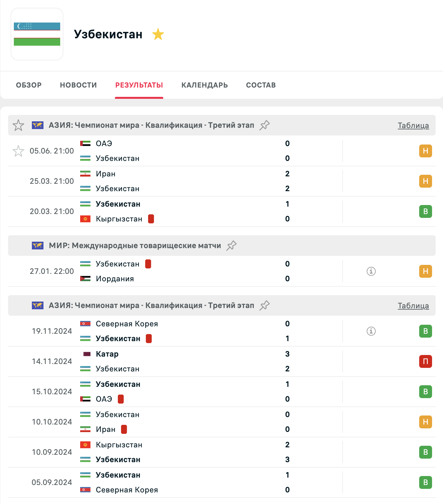
Task: Click the Uzbekistan flag team logo
Action: [37, 34]
